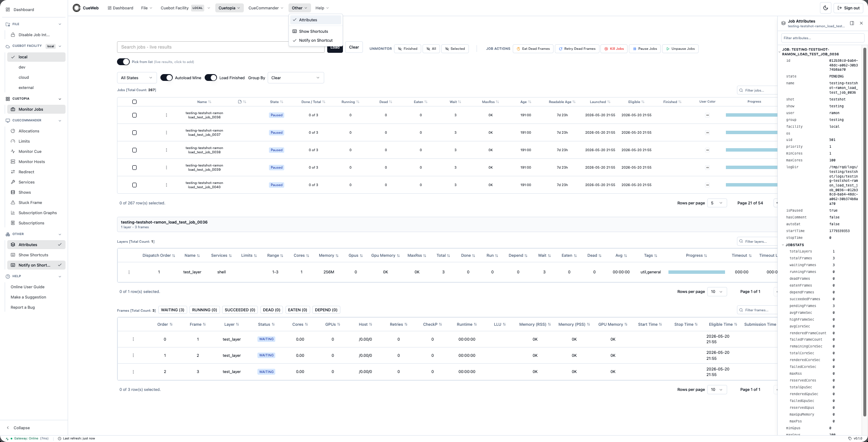The image size is (868, 442).
Task: Focus the Filter attributes input
Action: tap(822, 38)
